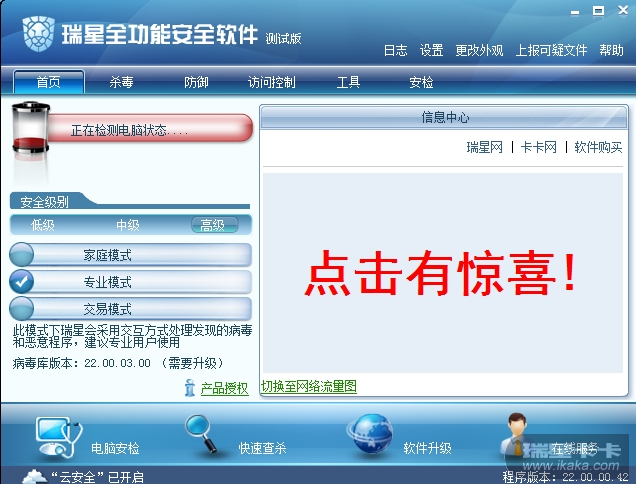This screenshot has height=484, width=636.
Task: Click the 软件升级 button label
Action: tap(428, 448)
